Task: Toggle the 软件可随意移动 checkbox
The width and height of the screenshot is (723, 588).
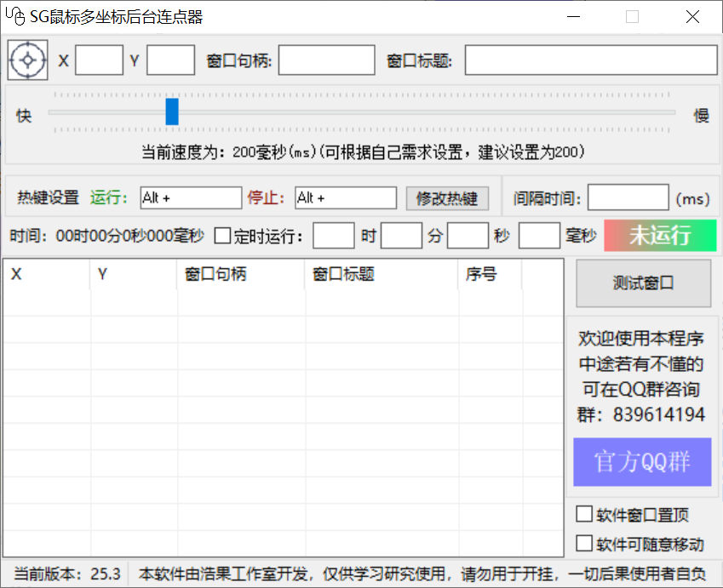Action: point(584,543)
